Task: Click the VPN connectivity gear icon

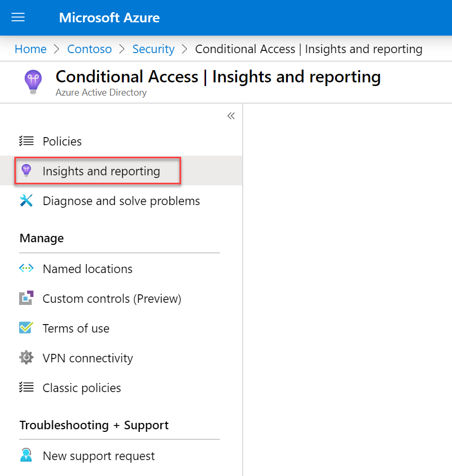Action: pos(27,358)
